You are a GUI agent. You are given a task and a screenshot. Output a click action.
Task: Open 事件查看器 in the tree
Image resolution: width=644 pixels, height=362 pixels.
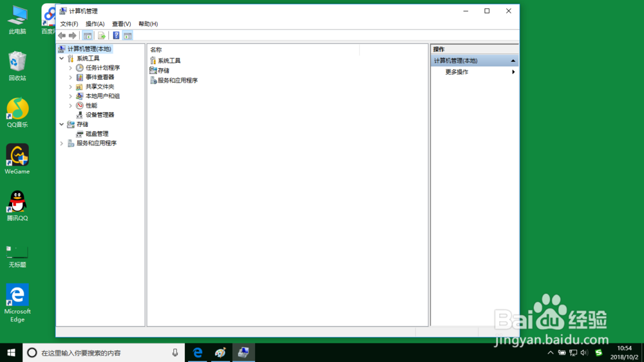click(x=100, y=77)
